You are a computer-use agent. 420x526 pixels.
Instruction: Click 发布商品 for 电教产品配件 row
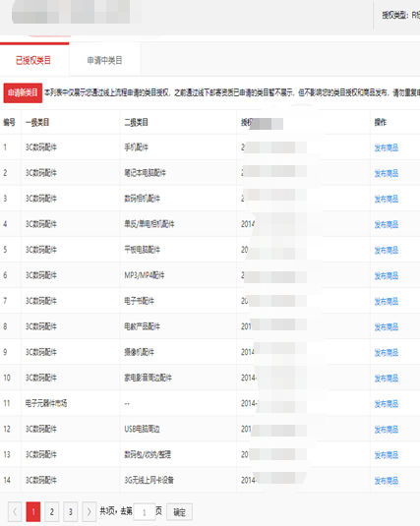pyautogui.click(x=387, y=326)
